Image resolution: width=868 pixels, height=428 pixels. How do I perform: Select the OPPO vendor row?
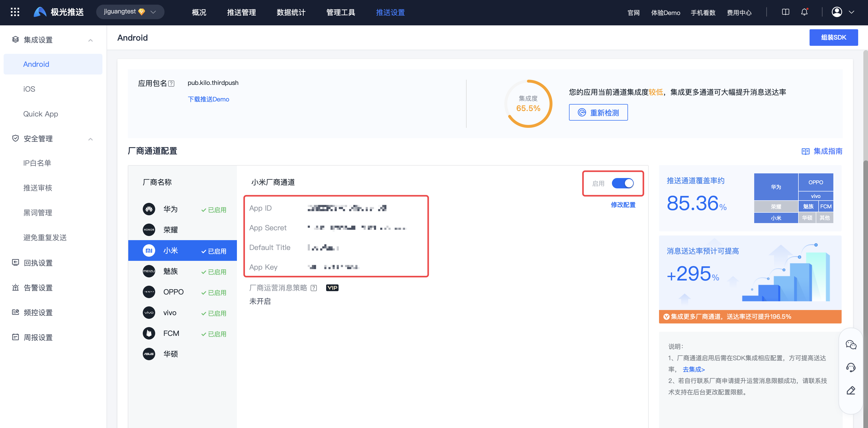[x=182, y=292]
